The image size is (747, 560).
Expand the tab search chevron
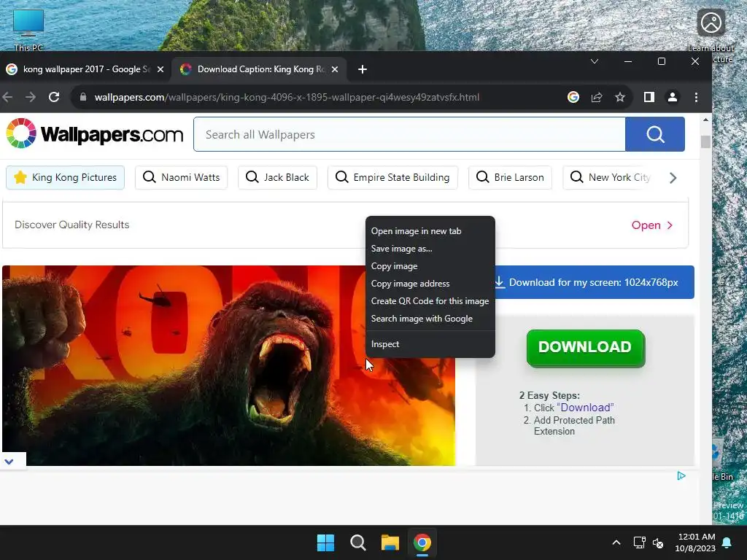click(595, 61)
